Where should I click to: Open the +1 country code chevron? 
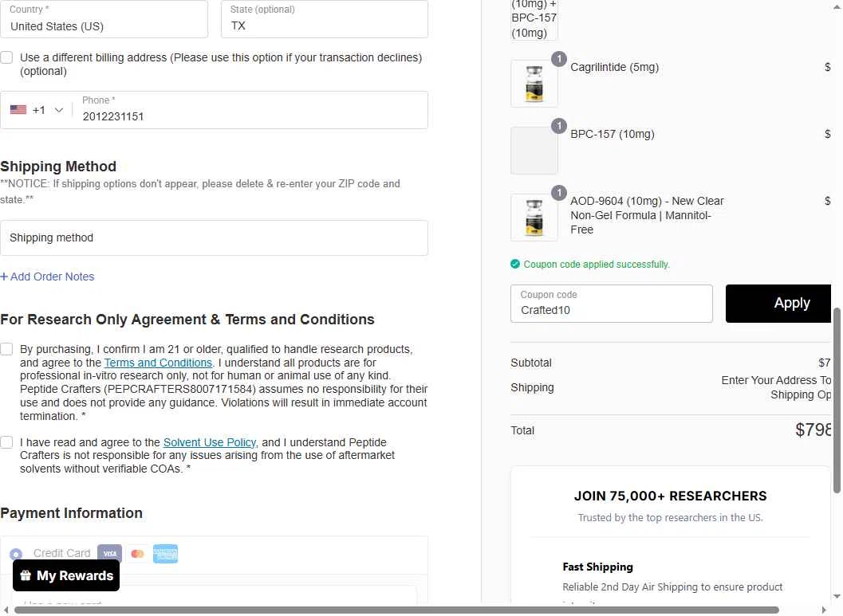click(x=59, y=110)
